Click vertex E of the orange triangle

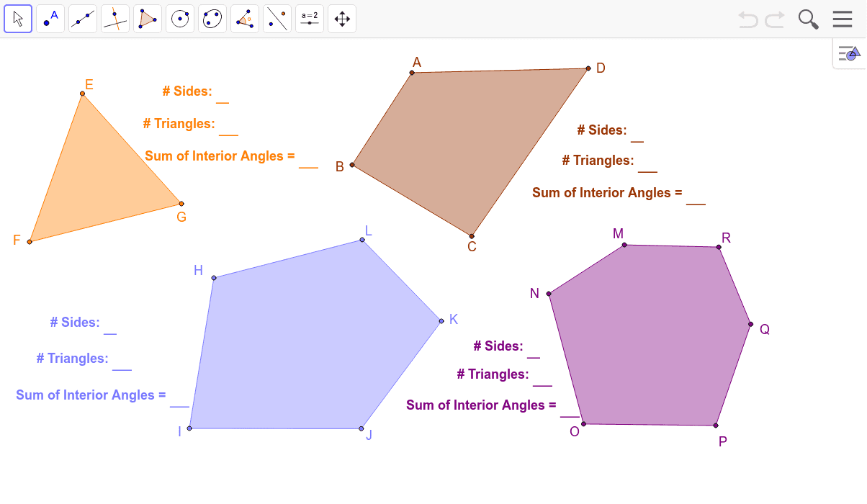click(82, 94)
